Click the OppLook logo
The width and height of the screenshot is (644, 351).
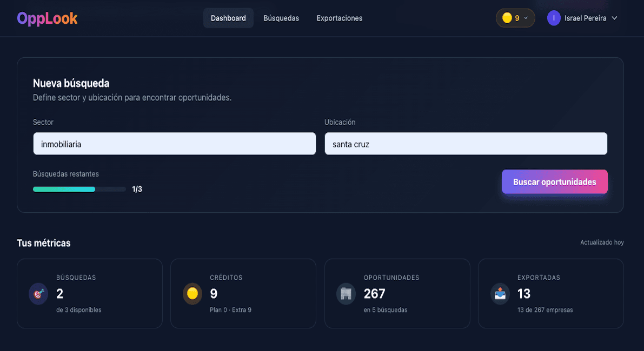pos(47,18)
